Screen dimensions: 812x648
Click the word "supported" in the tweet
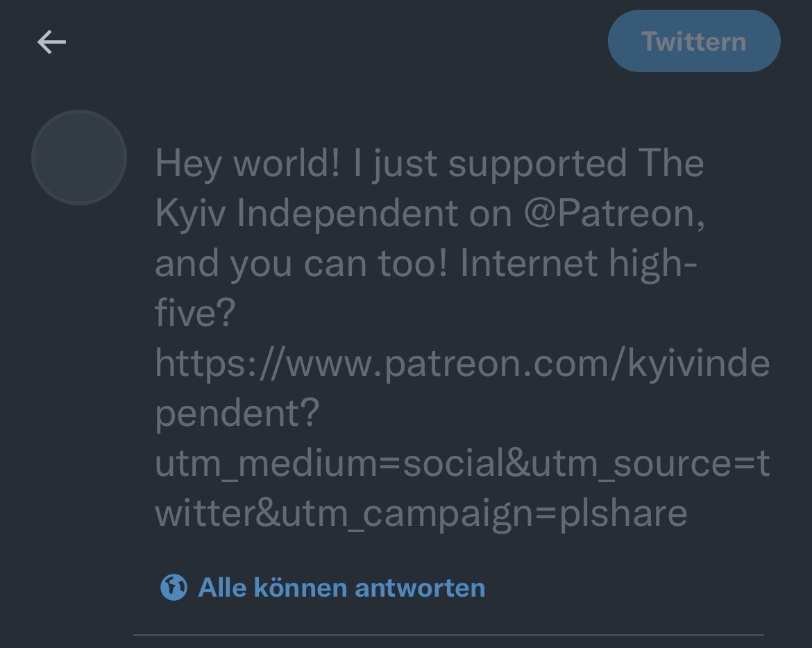pos(537,164)
